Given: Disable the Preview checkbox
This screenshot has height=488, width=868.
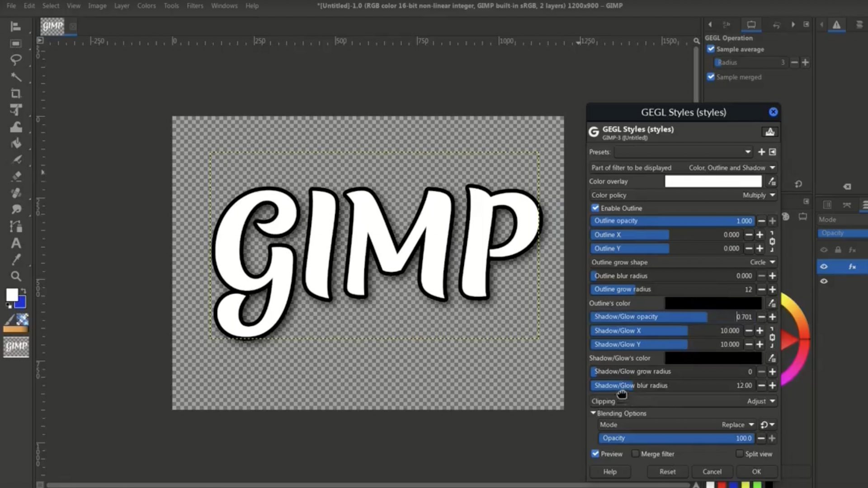Looking at the screenshot, I should click(595, 454).
